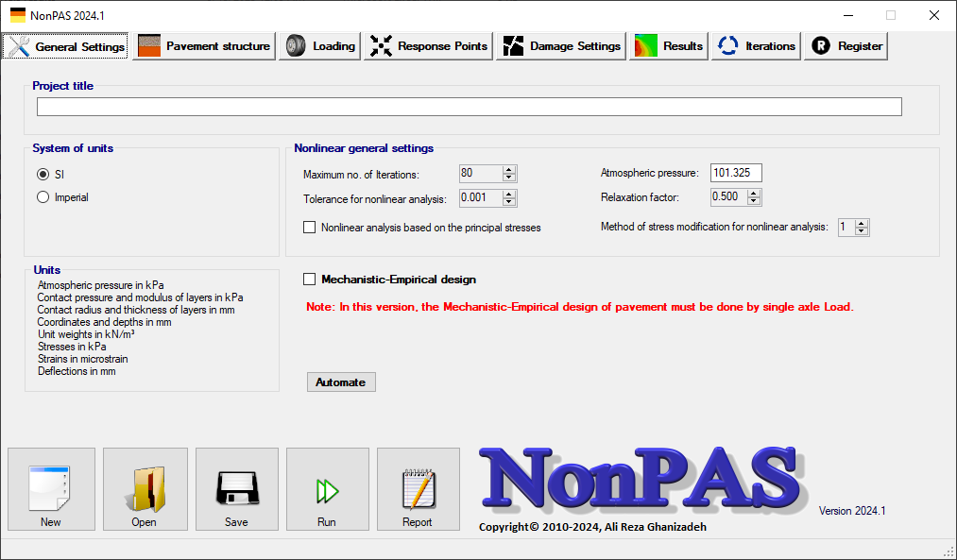Click the New project icon button
Screen dimensions: 957x560
(x=51, y=488)
